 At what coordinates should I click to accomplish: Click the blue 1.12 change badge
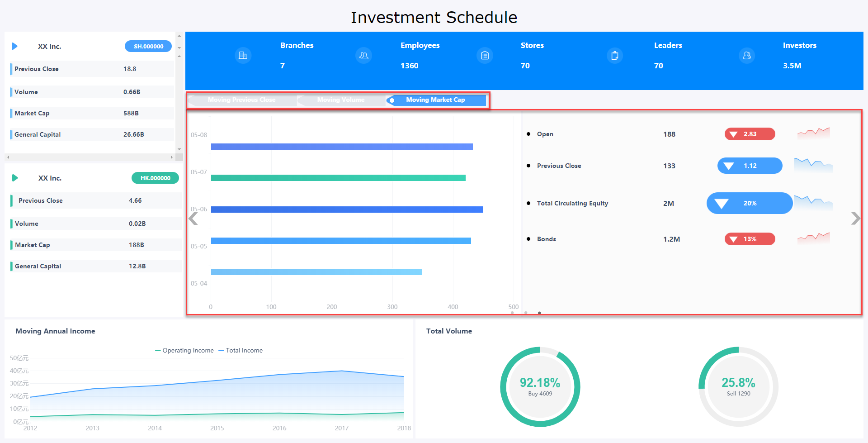pyautogui.click(x=750, y=166)
